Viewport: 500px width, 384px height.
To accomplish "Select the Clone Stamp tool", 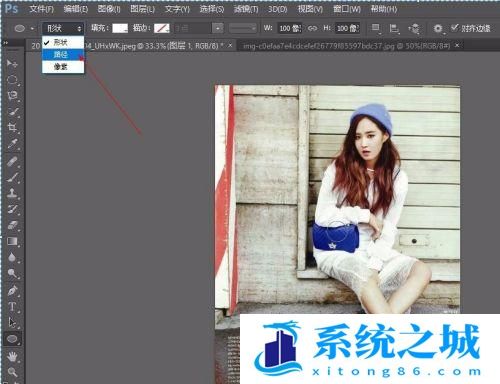I will 12,193.
